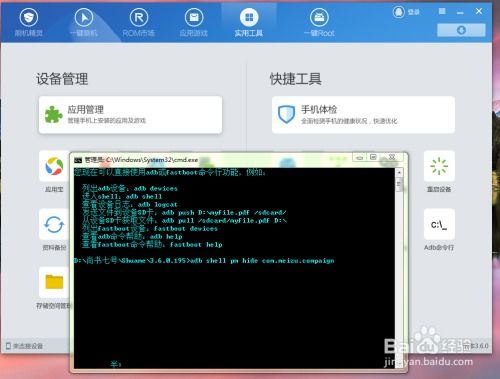Click the 'fastboot help' example line
This screenshot has height=379, width=500.
click(152, 244)
